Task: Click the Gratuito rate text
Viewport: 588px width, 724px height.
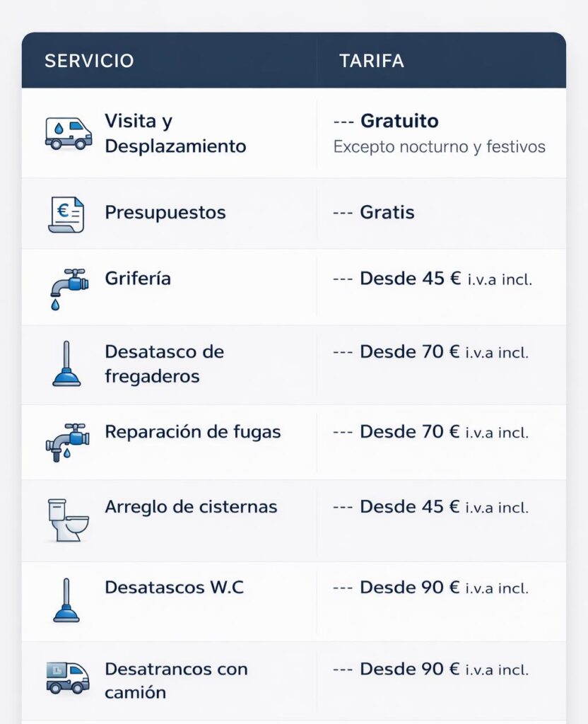Action: click(399, 121)
